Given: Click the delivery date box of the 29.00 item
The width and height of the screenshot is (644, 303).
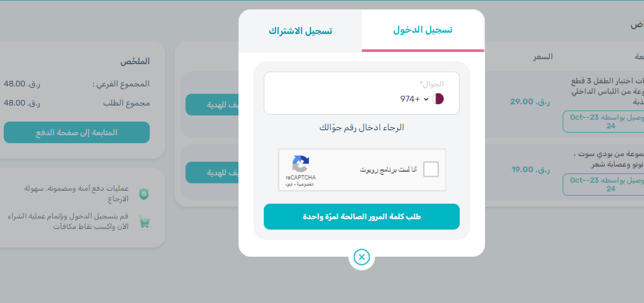Looking at the screenshot, I should [x=603, y=122].
